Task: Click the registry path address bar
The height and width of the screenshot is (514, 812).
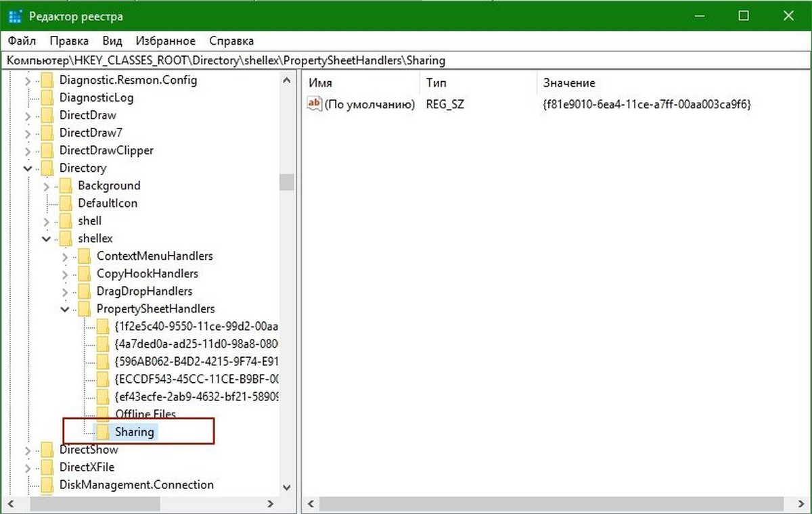Action: pos(406,60)
